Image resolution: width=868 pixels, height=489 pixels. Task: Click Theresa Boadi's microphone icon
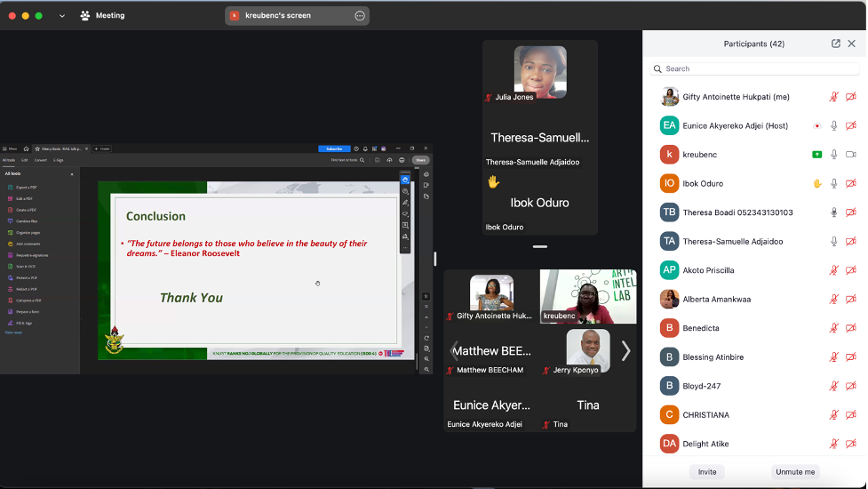point(833,212)
